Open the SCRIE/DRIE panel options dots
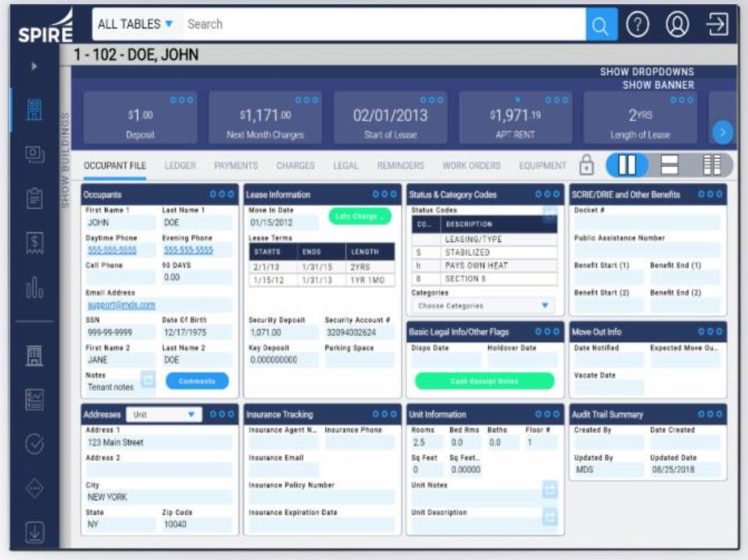 pyautogui.click(x=710, y=194)
